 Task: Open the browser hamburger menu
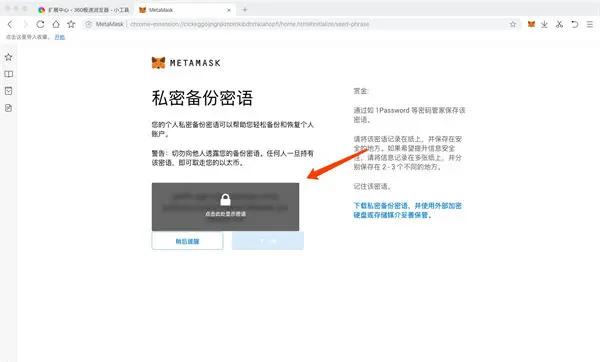pyautogui.click(x=590, y=24)
